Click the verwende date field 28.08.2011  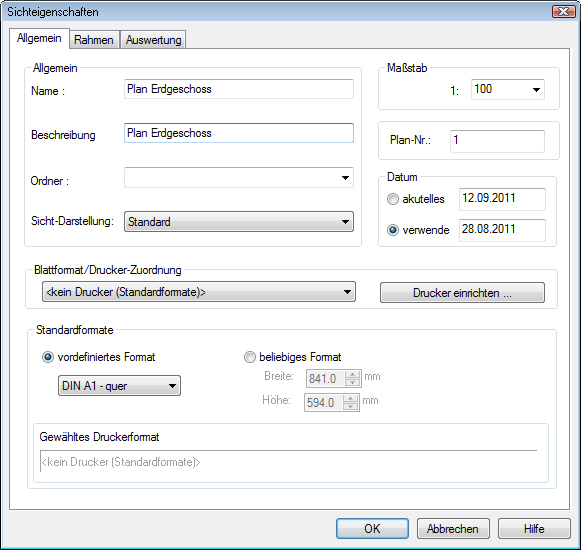[x=502, y=230]
